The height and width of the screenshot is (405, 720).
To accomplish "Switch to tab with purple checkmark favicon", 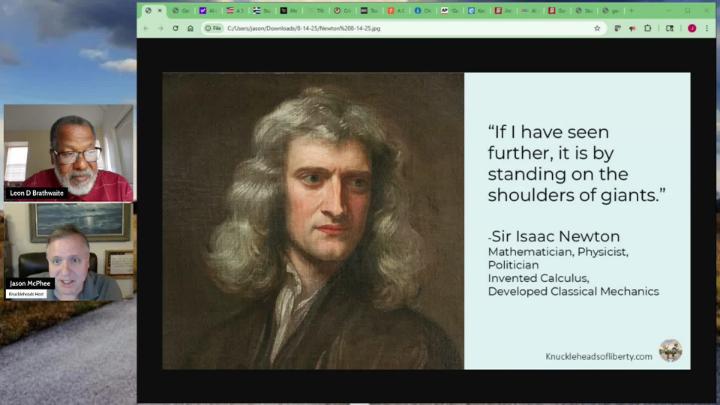I will 207,11.
